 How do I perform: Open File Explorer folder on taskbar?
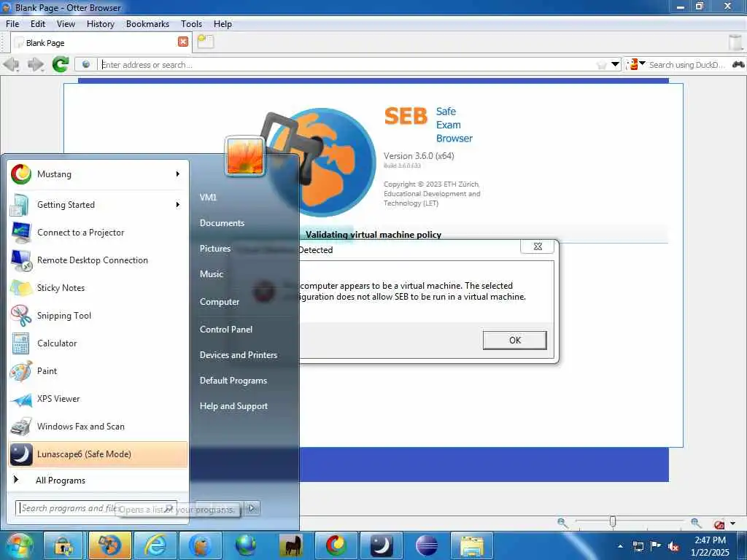coord(472,545)
